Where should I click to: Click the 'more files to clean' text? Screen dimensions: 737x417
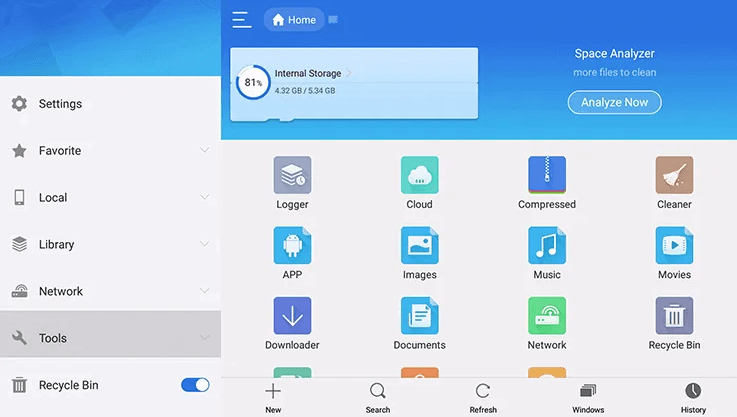coord(614,72)
